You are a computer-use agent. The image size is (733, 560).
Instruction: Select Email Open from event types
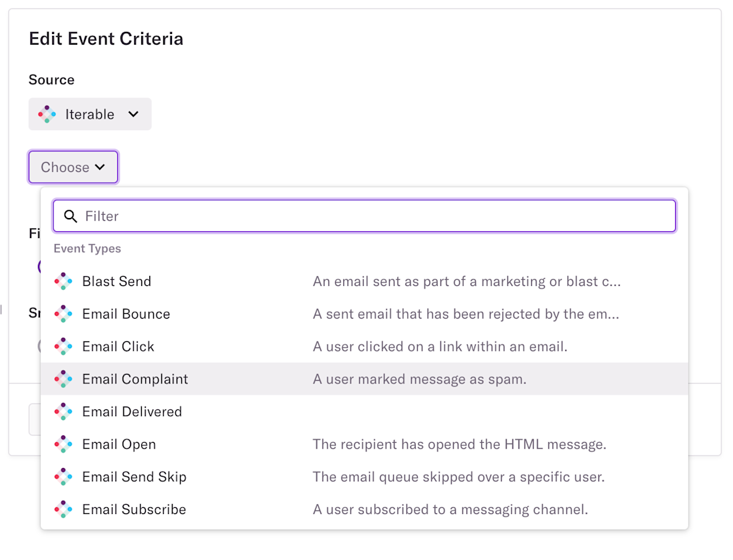(119, 445)
